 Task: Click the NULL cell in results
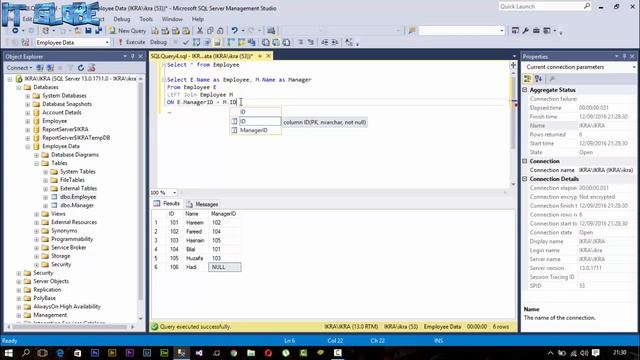point(224,267)
